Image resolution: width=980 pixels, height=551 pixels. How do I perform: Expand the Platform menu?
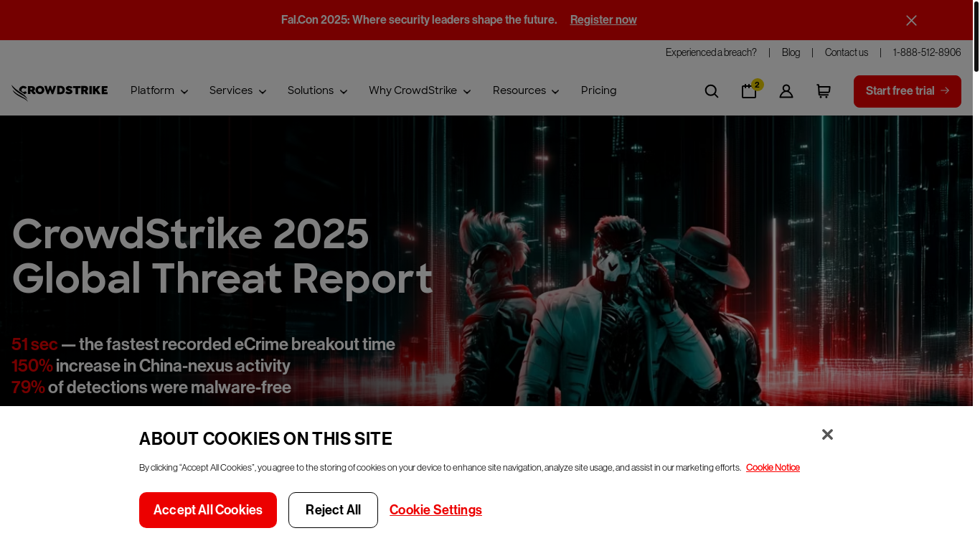(159, 90)
